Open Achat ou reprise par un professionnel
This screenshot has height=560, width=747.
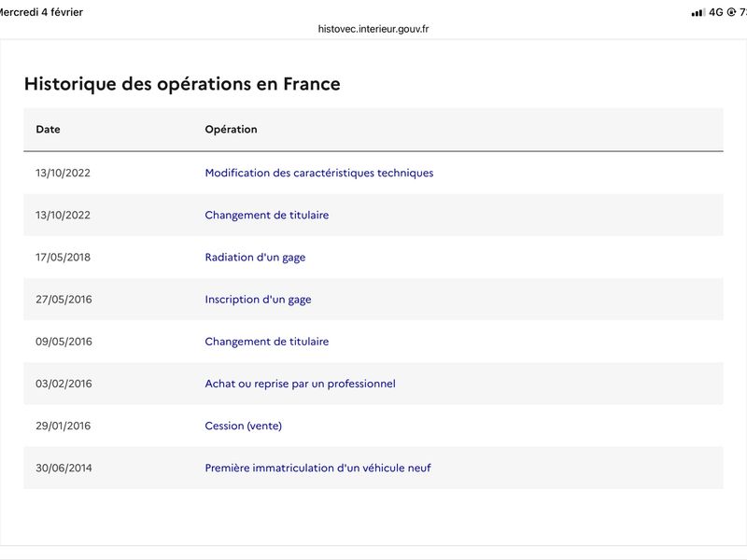301,384
